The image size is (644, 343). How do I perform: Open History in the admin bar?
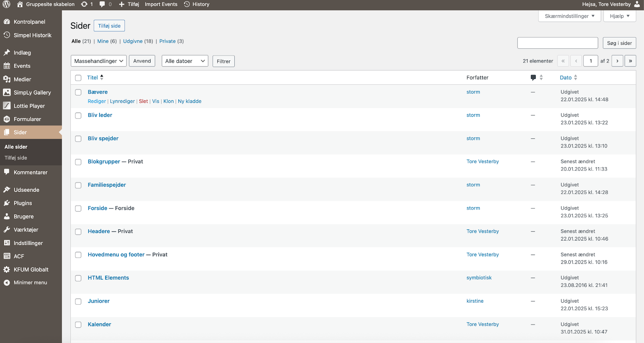tap(197, 4)
